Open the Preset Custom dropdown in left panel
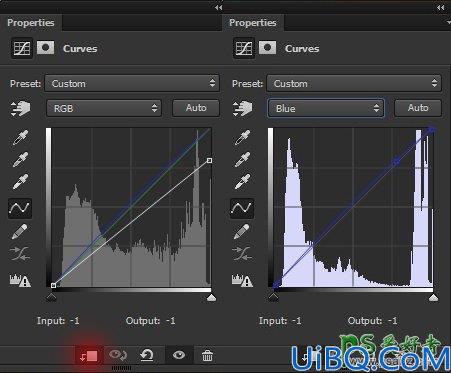Image resolution: width=451 pixels, height=373 pixels. (x=132, y=83)
